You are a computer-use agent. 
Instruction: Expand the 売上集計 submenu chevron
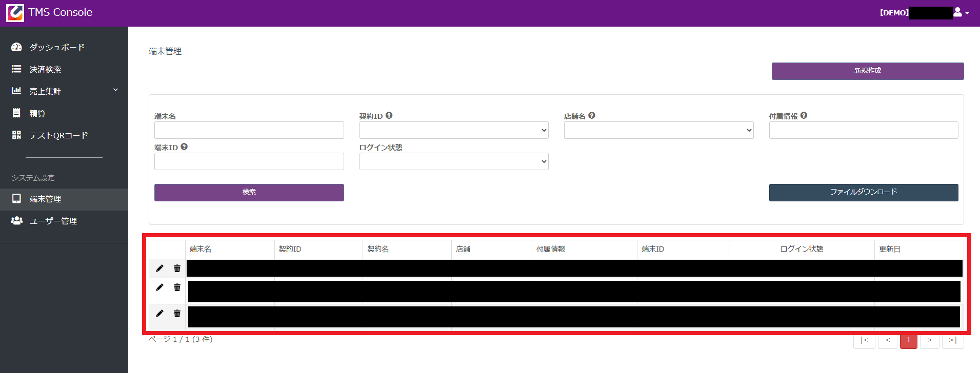(x=115, y=90)
